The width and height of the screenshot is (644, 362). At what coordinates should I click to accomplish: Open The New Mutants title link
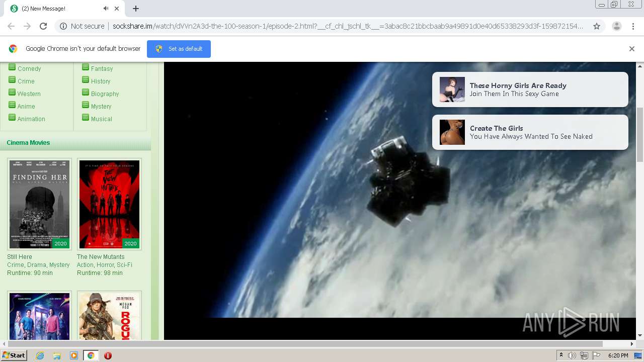pos(101,257)
